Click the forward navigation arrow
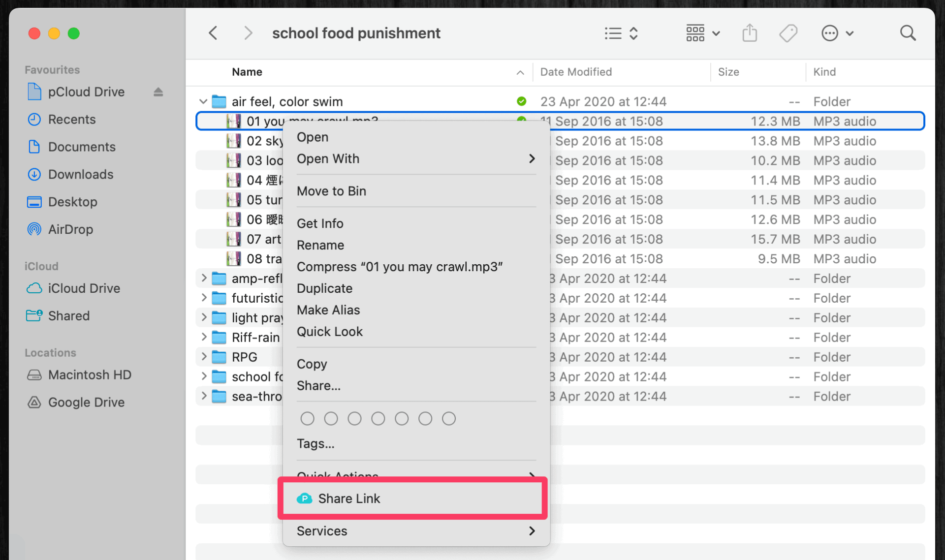The height and width of the screenshot is (560, 945). click(x=248, y=33)
